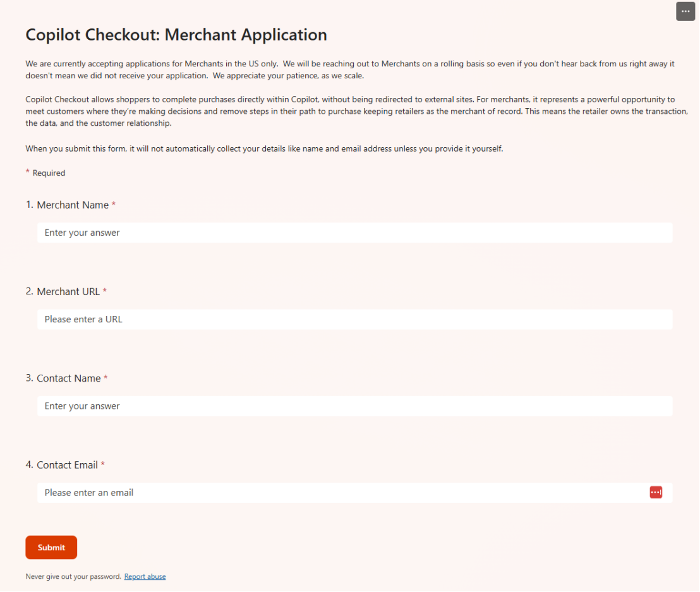The image size is (700, 592).
Task: Open the Report abuse link
Action: [x=145, y=576]
